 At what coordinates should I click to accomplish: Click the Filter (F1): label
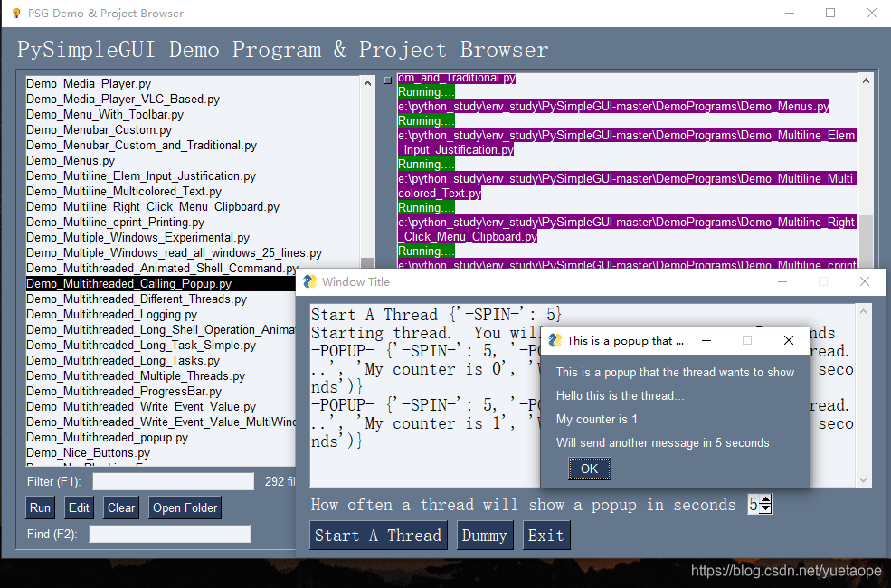[54, 481]
